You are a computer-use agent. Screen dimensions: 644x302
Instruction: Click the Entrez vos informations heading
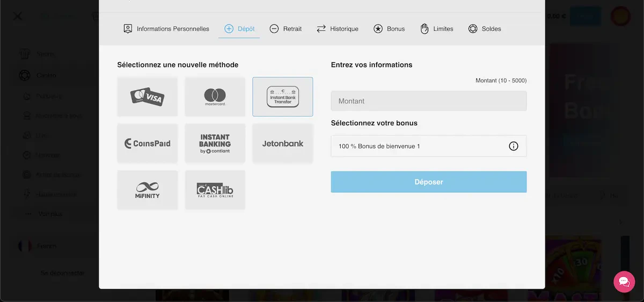372,65
